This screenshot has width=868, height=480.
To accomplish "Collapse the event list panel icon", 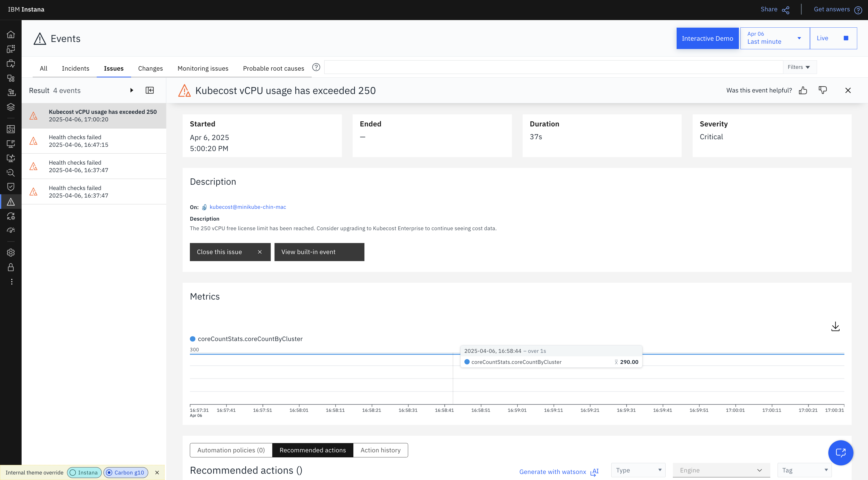I will click(x=150, y=90).
